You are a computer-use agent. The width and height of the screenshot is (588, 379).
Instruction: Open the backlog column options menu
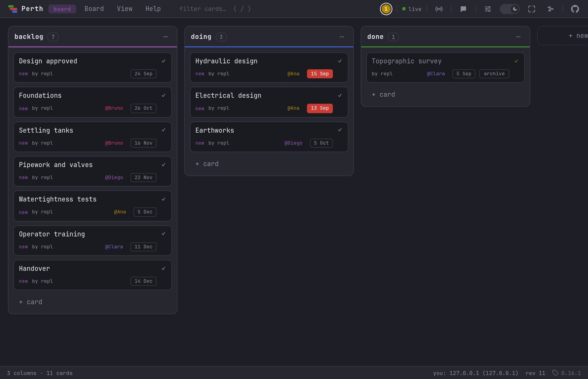point(165,37)
